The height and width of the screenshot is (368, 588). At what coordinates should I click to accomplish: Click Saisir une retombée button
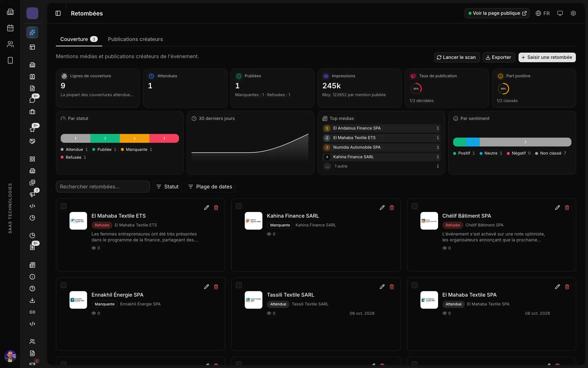pos(547,57)
